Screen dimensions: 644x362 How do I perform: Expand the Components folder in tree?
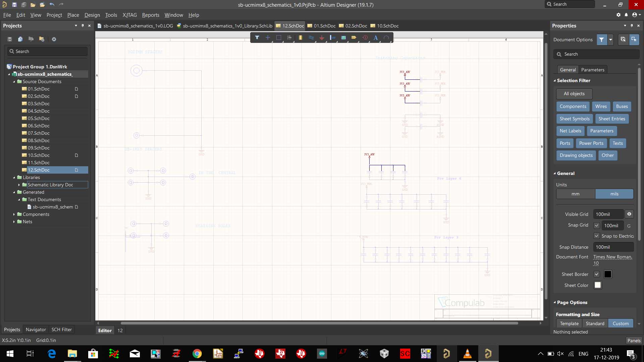click(x=14, y=214)
